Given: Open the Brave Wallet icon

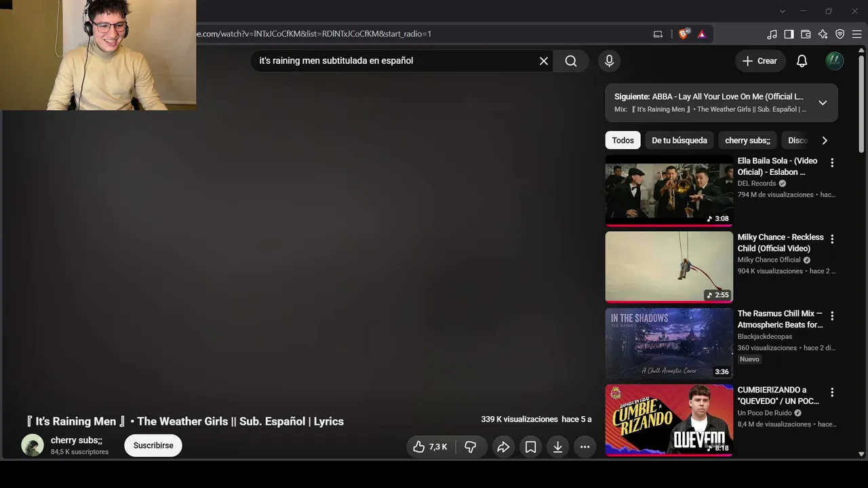Looking at the screenshot, I should (806, 34).
